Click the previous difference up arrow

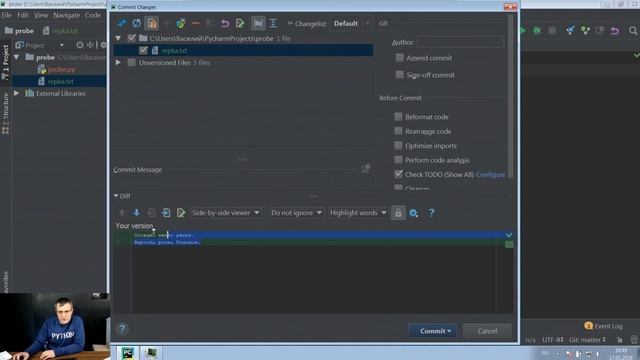[x=122, y=213]
